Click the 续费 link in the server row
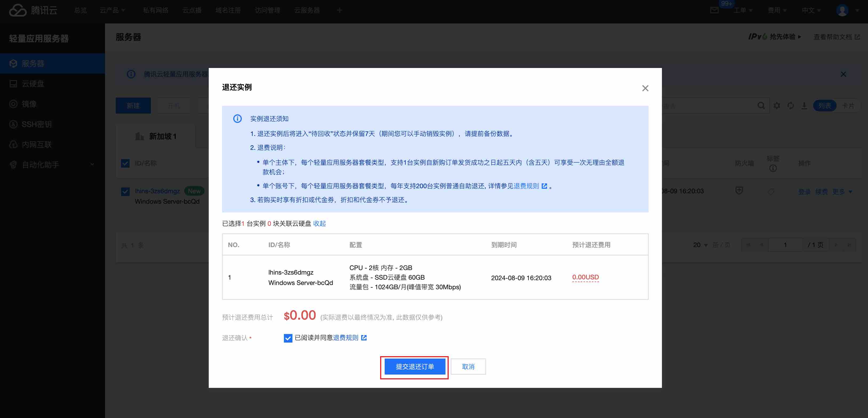Viewport: 868px width, 418px height. (x=821, y=192)
